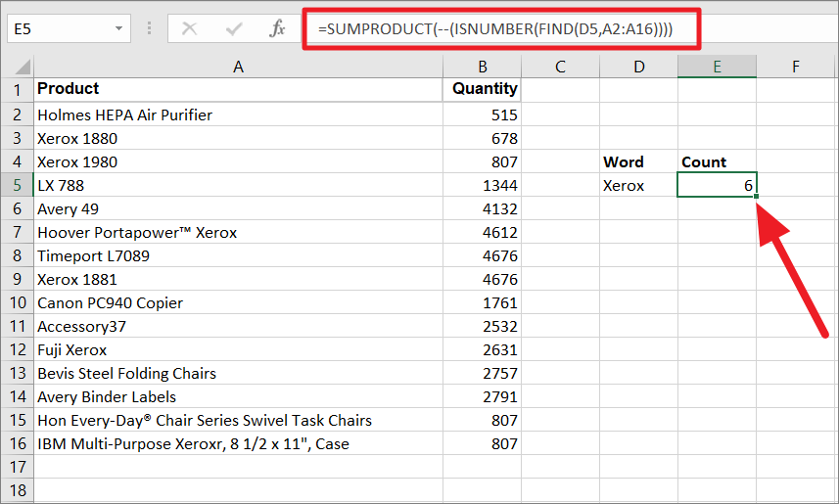Click the Count label cell
839x504 pixels.
(717, 161)
